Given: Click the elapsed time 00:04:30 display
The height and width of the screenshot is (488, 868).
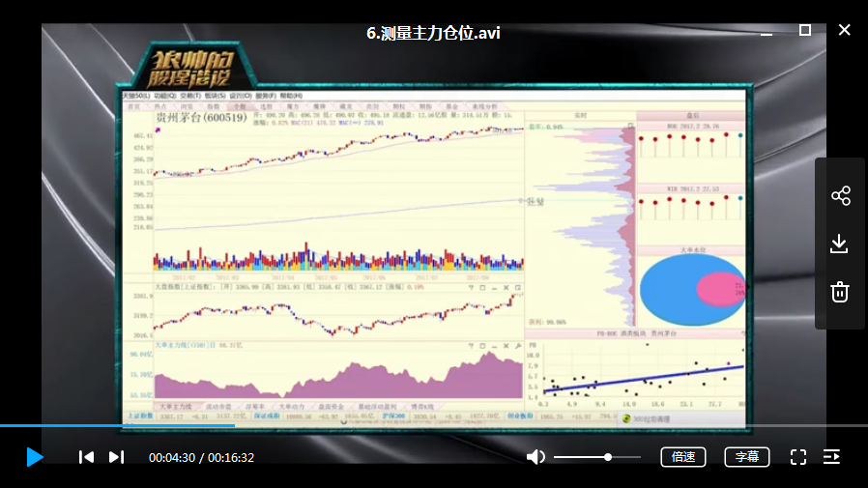Looking at the screenshot, I should [172, 458].
